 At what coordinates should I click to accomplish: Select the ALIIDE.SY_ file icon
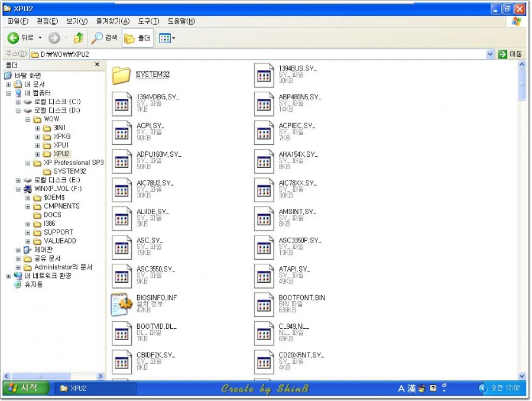click(x=122, y=219)
